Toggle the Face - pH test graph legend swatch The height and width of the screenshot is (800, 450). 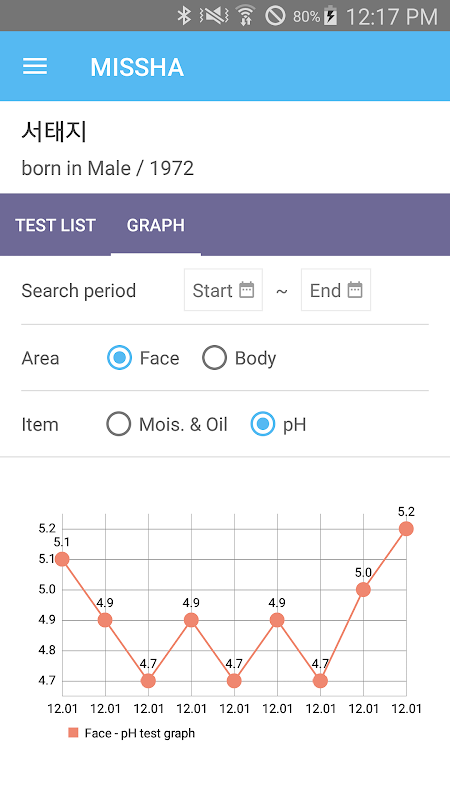[73, 733]
